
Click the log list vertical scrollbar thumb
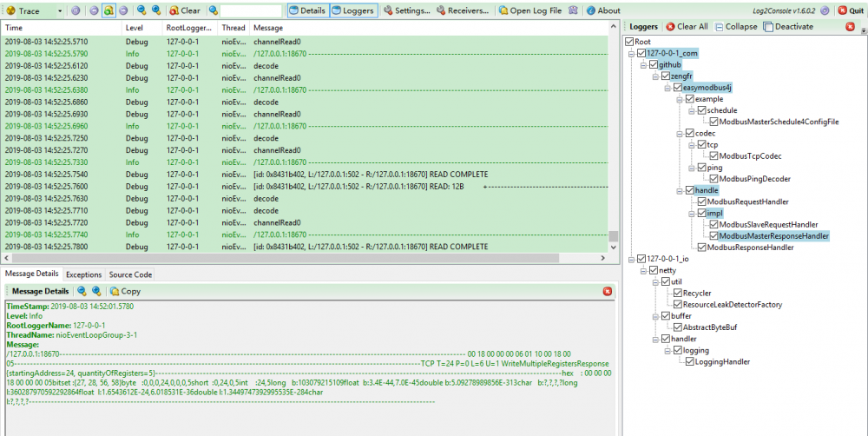pyautogui.click(x=614, y=235)
